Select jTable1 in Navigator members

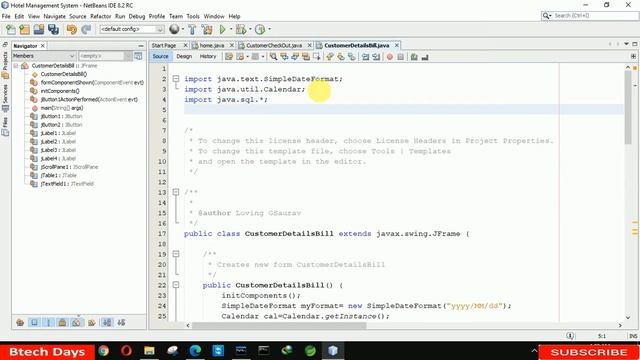[x=58, y=176]
